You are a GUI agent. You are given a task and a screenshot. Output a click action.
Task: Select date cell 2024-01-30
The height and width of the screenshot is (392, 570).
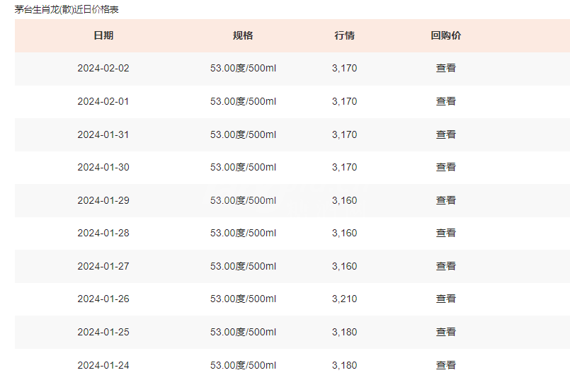(x=103, y=167)
